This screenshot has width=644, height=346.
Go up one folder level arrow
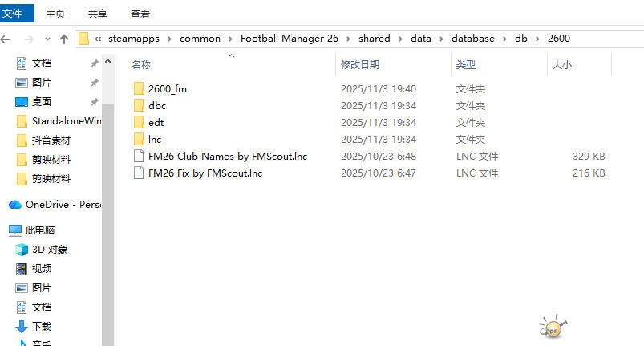click(x=64, y=39)
